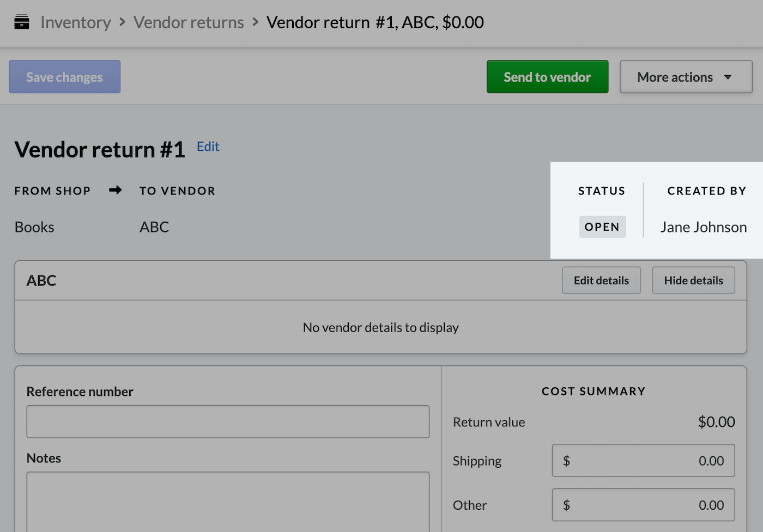Select creator name Jane Johnson

coord(703,227)
